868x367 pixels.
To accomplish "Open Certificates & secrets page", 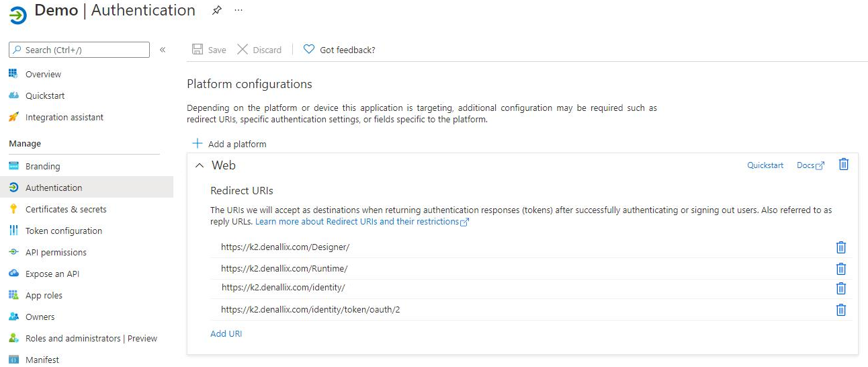I will pyautogui.click(x=66, y=209).
